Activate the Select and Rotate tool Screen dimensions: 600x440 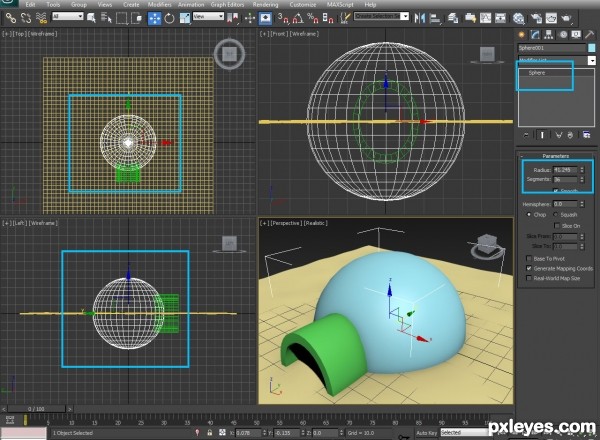click(169, 18)
